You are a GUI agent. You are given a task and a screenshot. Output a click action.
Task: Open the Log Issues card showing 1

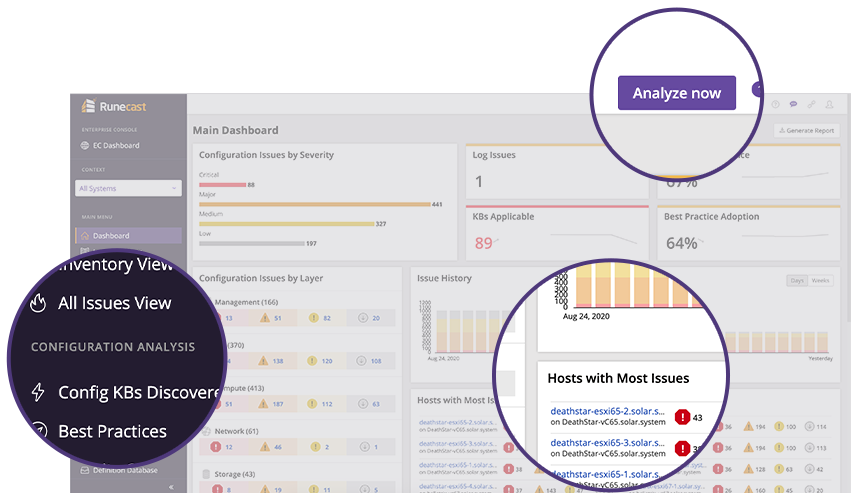pos(557,171)
